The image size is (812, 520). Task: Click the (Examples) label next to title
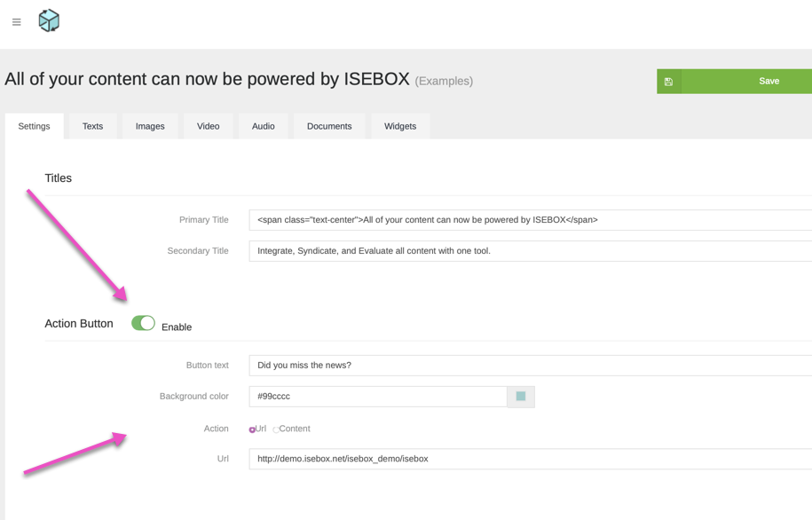(444, 81)
